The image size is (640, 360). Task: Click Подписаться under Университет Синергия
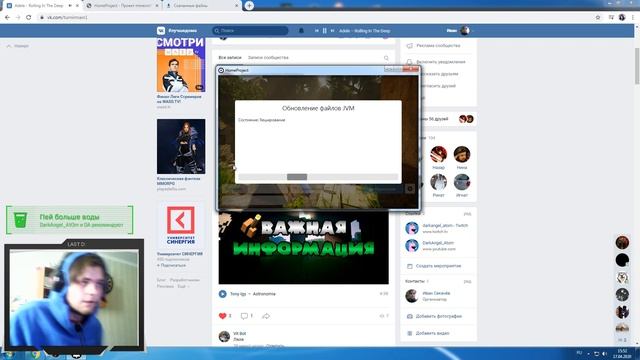[x=171, y=265]
